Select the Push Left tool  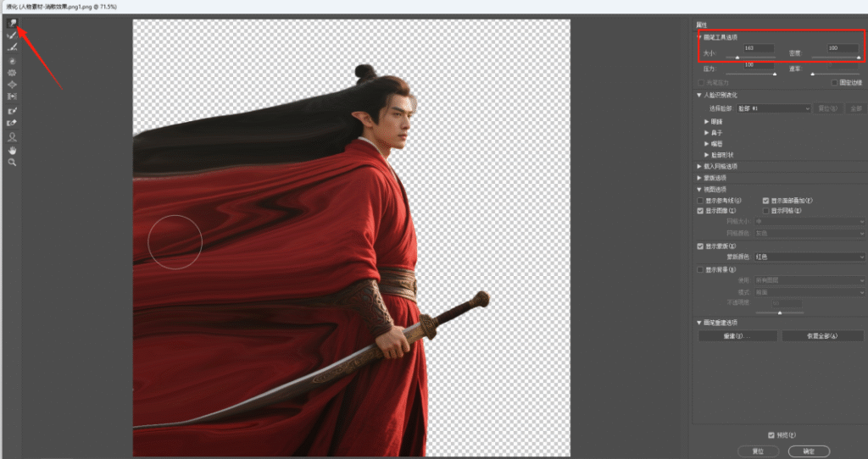12,97
